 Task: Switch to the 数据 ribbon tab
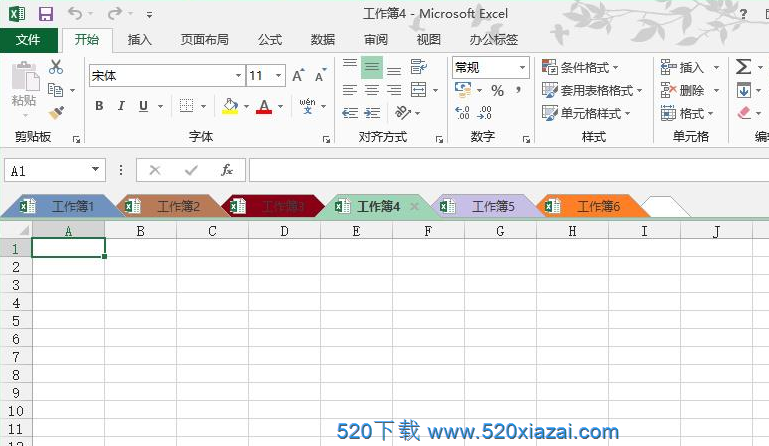click(323, 40)
